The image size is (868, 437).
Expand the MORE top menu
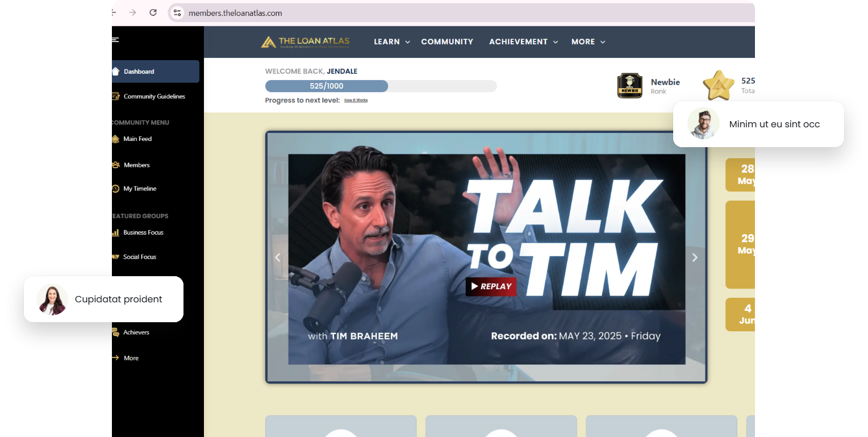tap(589, 41)
